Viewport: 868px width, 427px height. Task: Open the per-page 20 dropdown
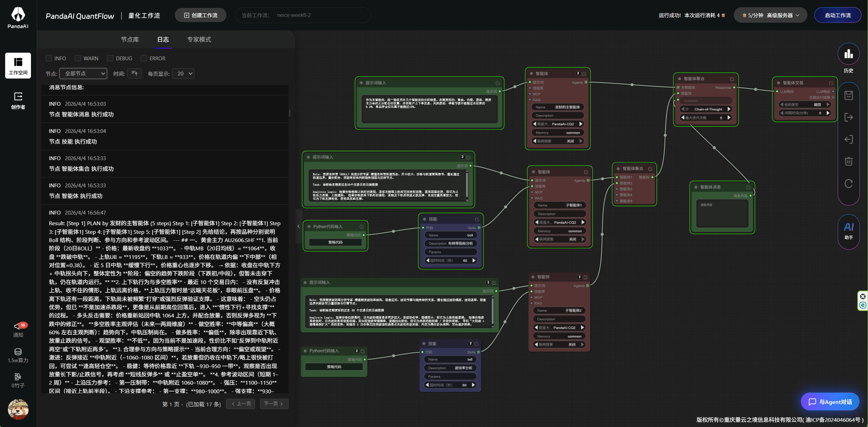[x=183, y=73]
